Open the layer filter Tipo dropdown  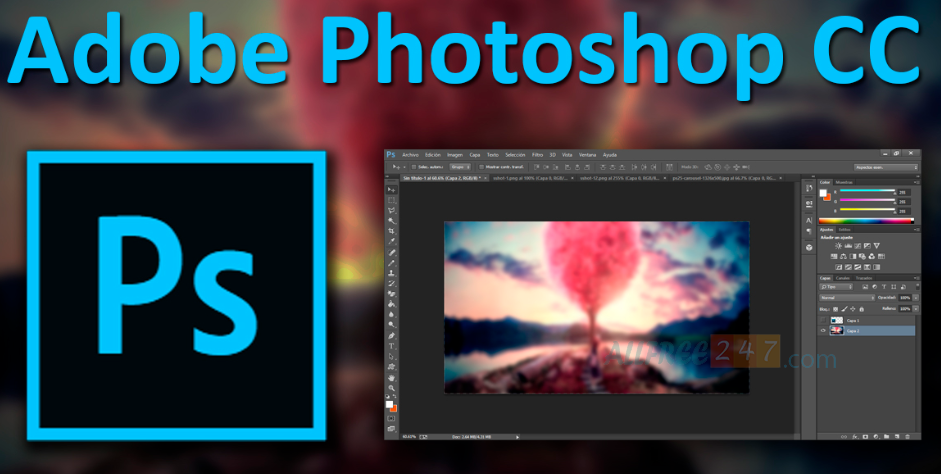[x=836, y=287]
